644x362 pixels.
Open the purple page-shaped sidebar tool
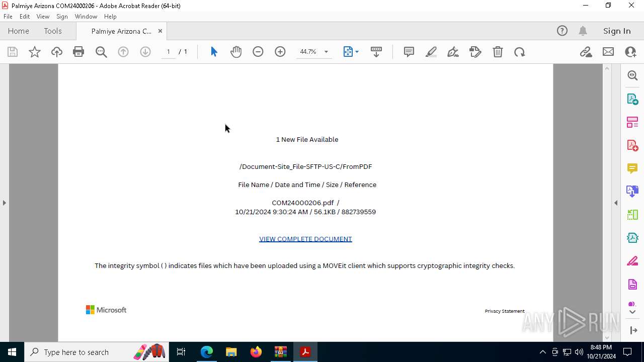tap(632, 284)
